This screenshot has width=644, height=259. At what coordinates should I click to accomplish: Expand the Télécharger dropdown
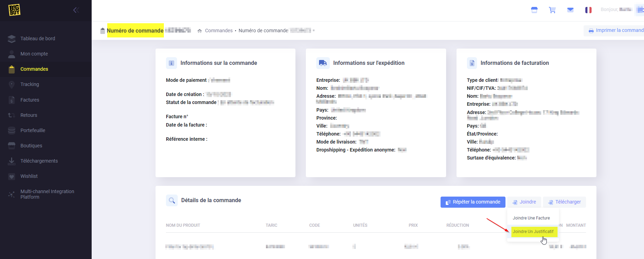point(564,202)
